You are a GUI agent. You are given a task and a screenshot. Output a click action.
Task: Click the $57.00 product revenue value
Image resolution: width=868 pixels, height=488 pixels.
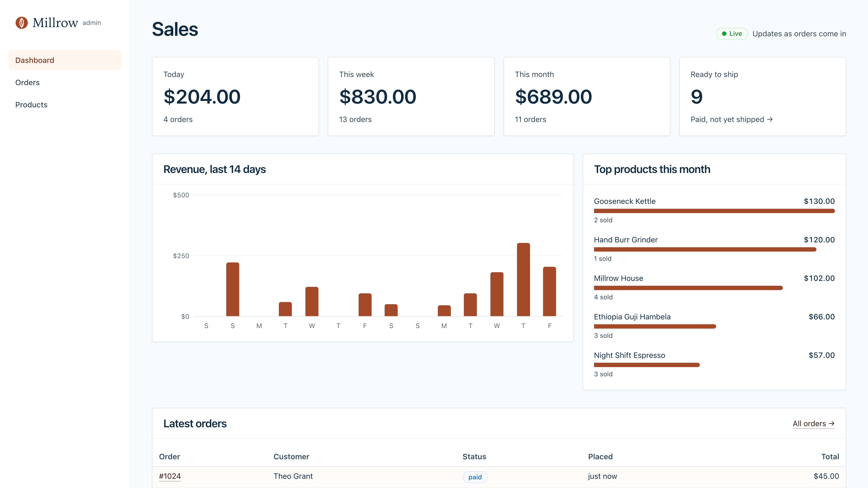click(x=822, y=355)
